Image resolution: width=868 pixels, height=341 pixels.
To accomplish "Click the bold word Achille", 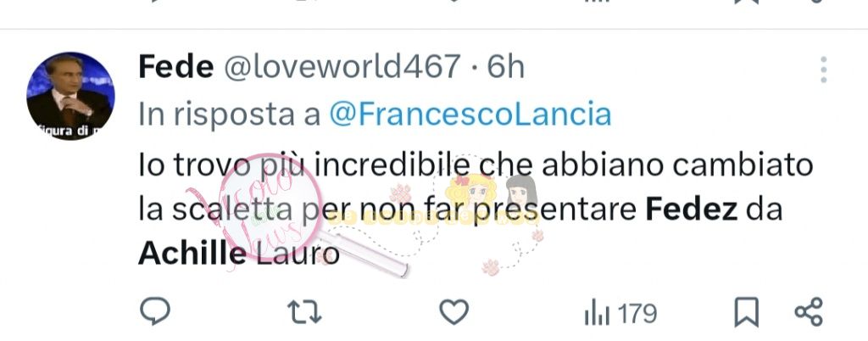I will click(192, 254).
